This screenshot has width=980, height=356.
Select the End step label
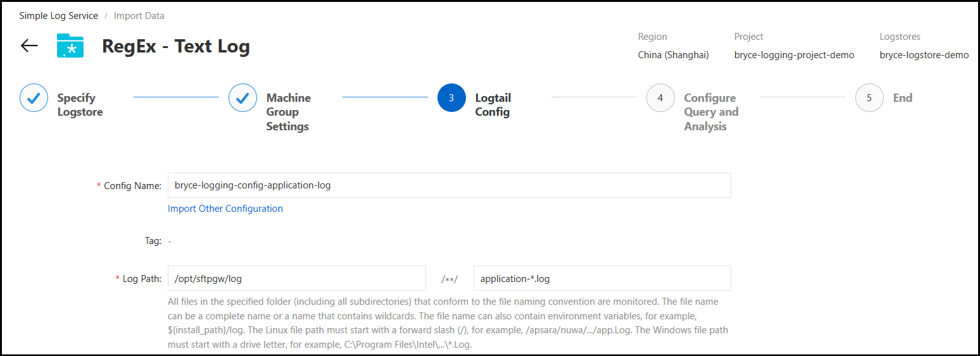click(903, 98)
